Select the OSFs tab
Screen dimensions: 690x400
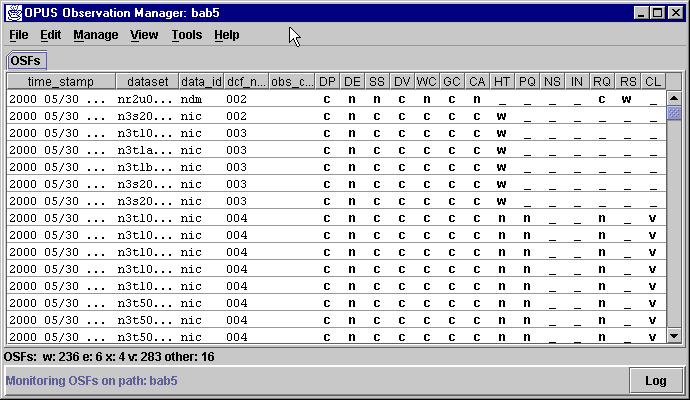[x=25, y=62]
